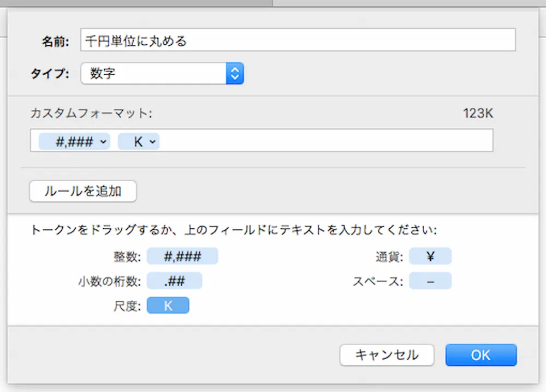
Task: Click the blue arrows on the タイプ popup
Action: pos(235,74)
